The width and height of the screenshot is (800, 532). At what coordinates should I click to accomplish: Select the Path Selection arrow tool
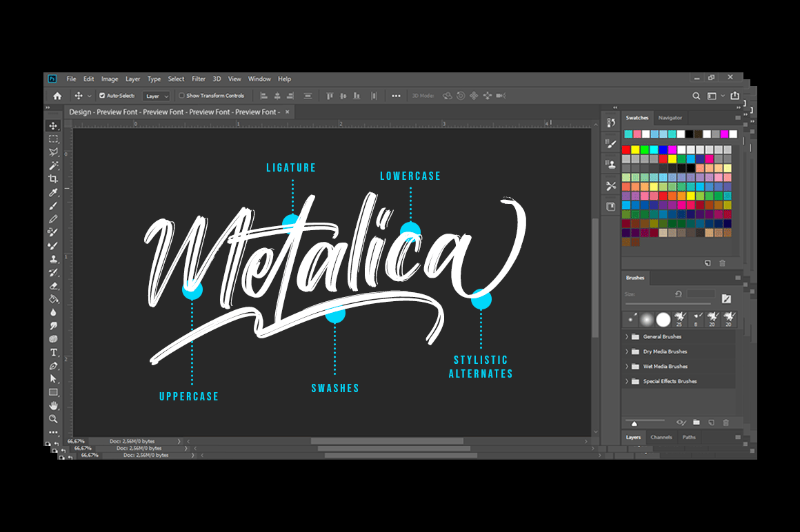pyautogui.click(x=53, y=379)
